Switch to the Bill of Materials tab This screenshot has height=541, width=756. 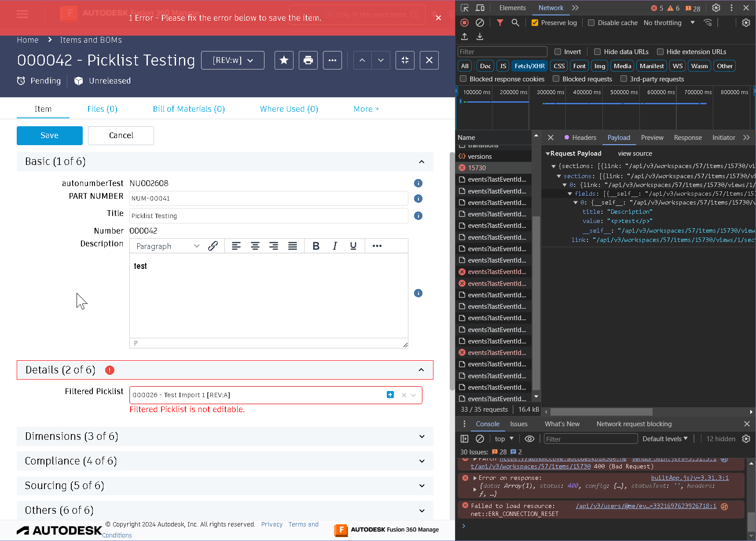pyautogui.click(x=188, y=109)
